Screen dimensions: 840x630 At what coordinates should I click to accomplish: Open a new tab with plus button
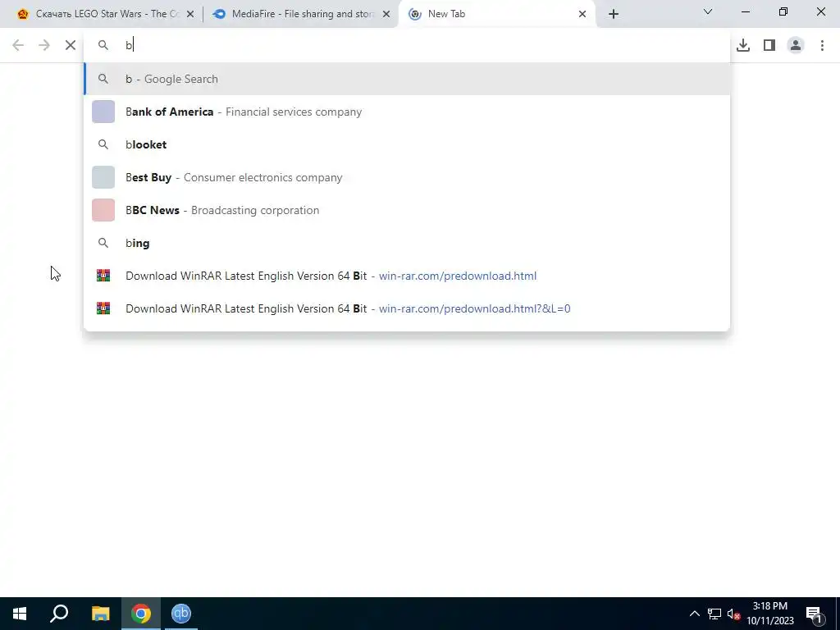[614, 14]
